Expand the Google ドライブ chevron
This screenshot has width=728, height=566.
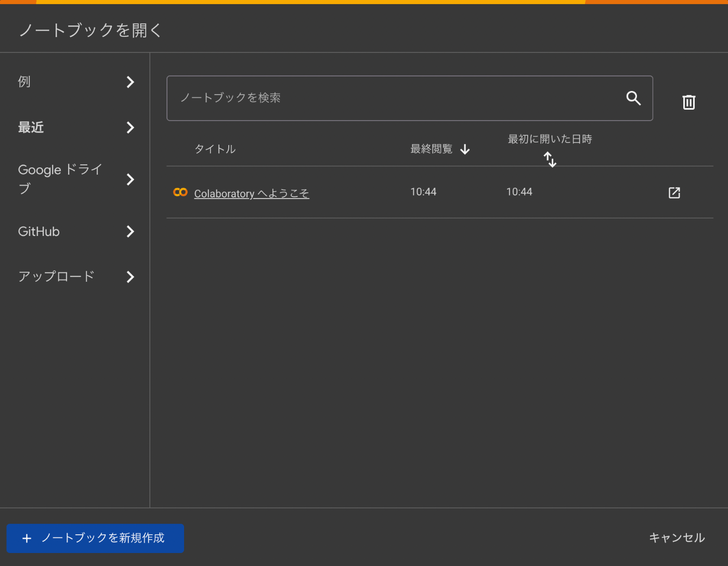131,179
